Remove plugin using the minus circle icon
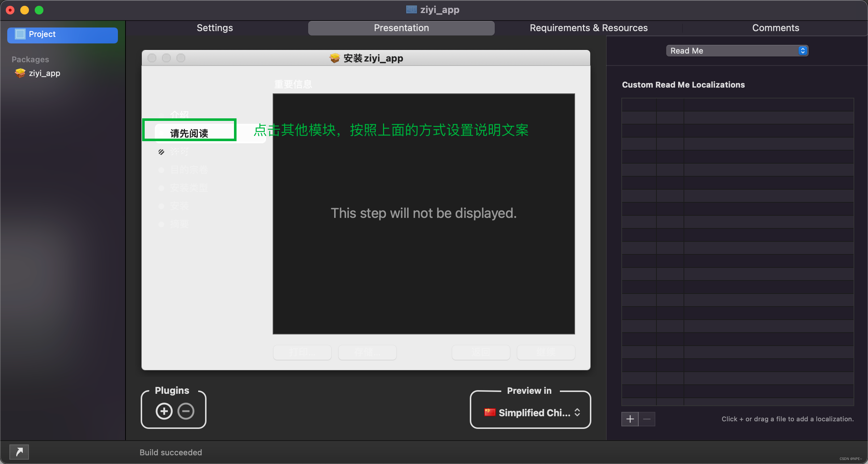868x464 pixels. (186, 411)
